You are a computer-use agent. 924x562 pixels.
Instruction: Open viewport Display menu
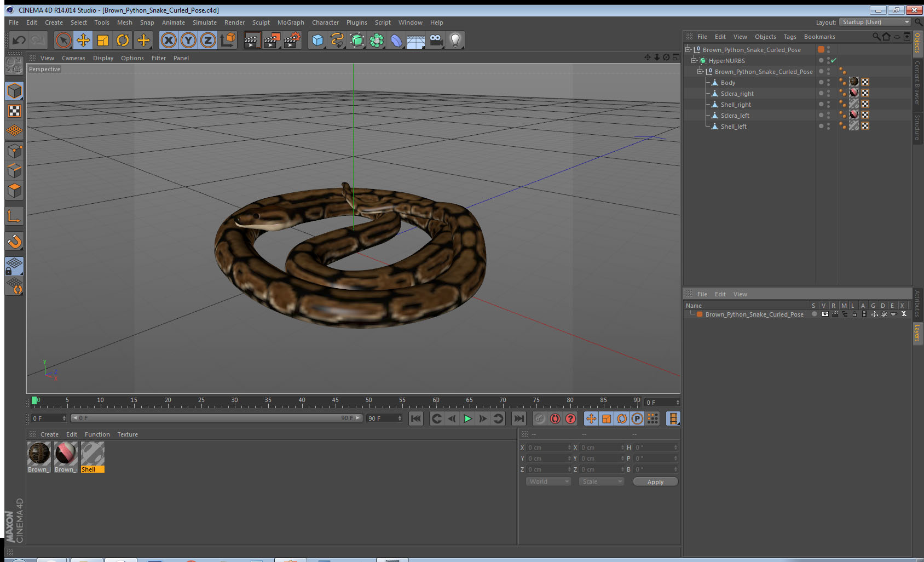103,58
